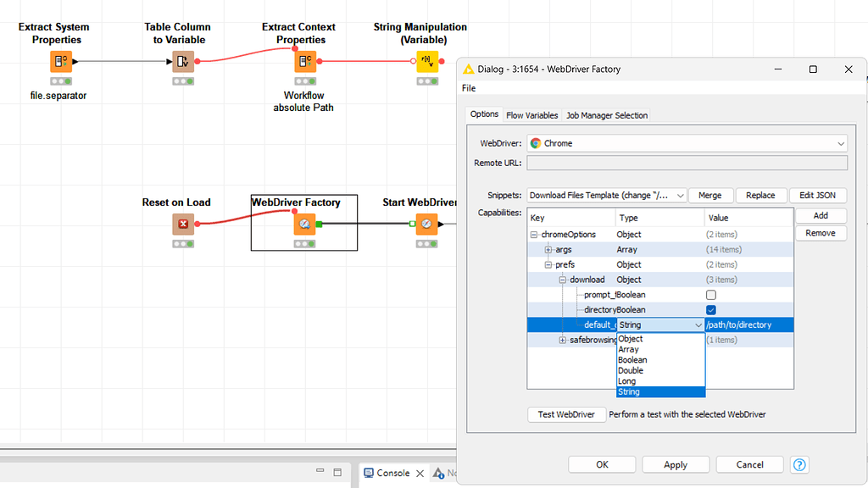Click the Edit JSON button

(817, 195)
